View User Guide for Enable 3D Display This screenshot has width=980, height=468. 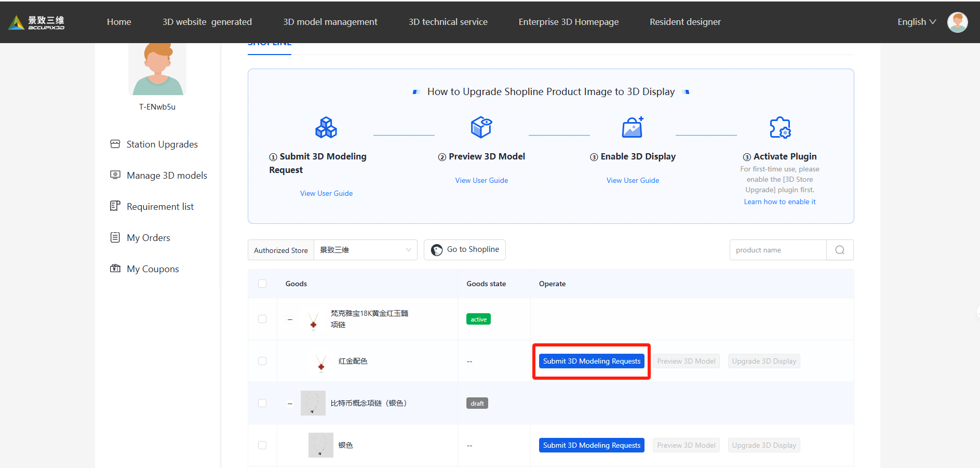tap(633, 180)
